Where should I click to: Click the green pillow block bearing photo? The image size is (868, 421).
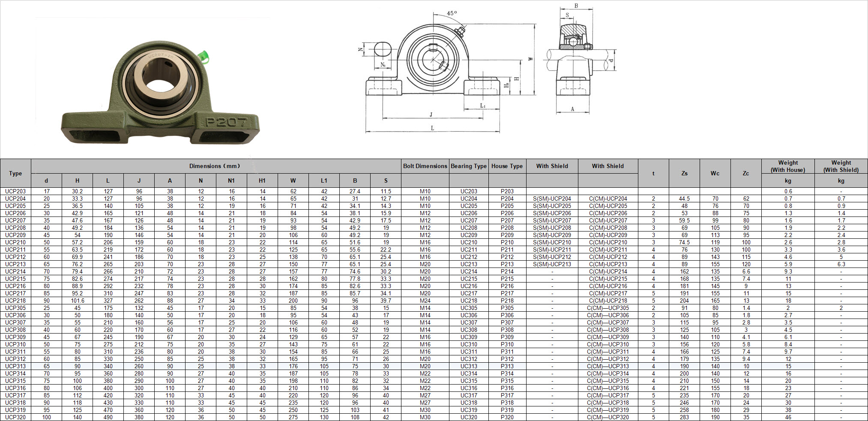160,93
